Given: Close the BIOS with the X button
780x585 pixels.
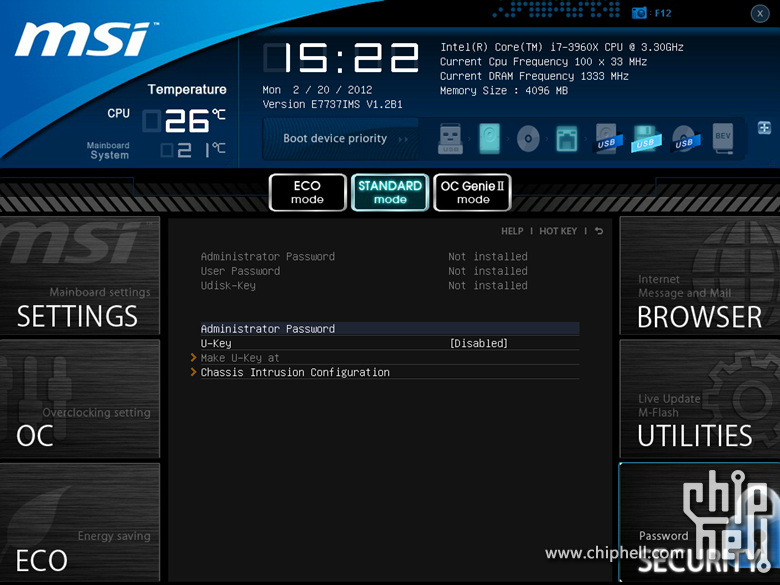Looking at the screenshot, I should pos(760,14).
